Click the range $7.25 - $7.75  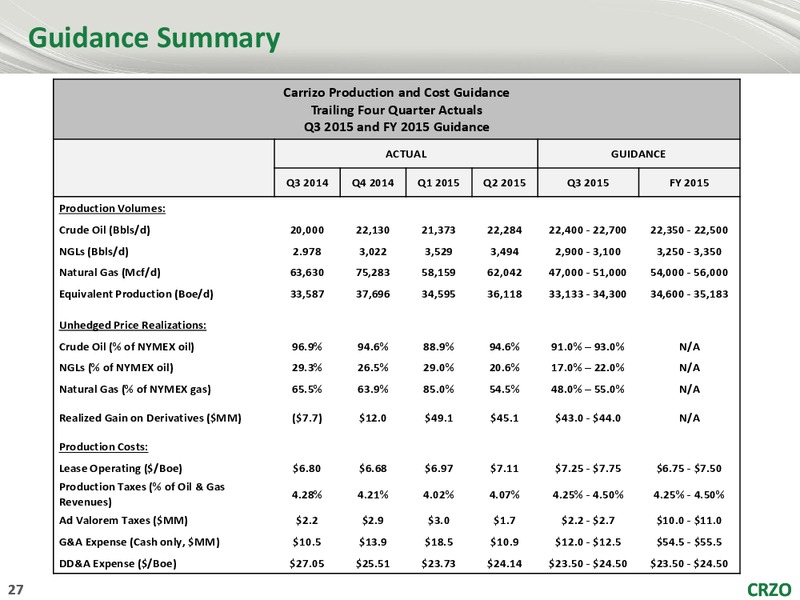pos(588,468)
